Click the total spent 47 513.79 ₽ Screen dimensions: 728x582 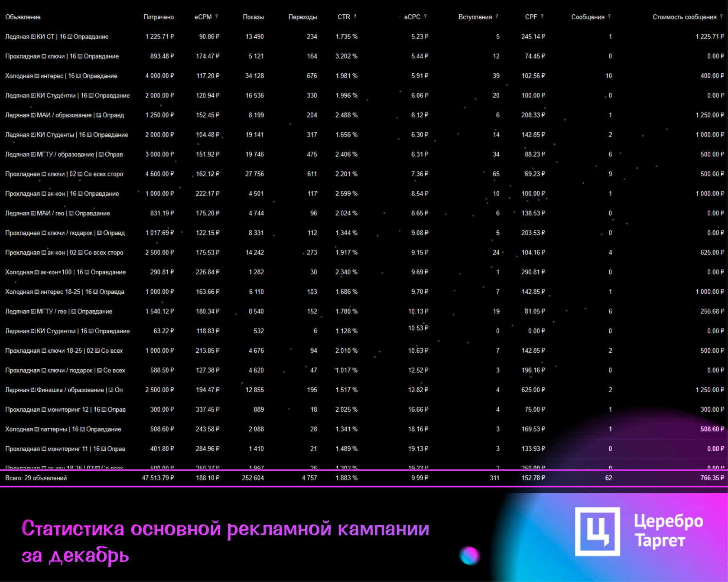(x=158, y=478)
